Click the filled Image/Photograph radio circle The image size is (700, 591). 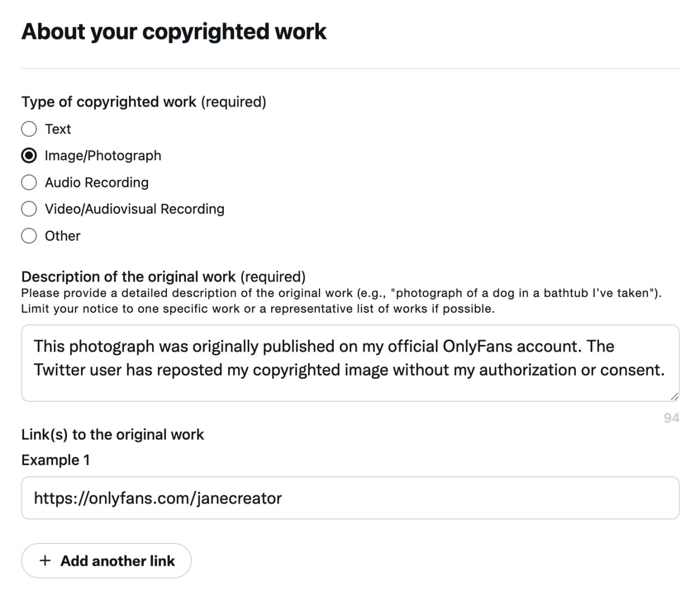29,156
